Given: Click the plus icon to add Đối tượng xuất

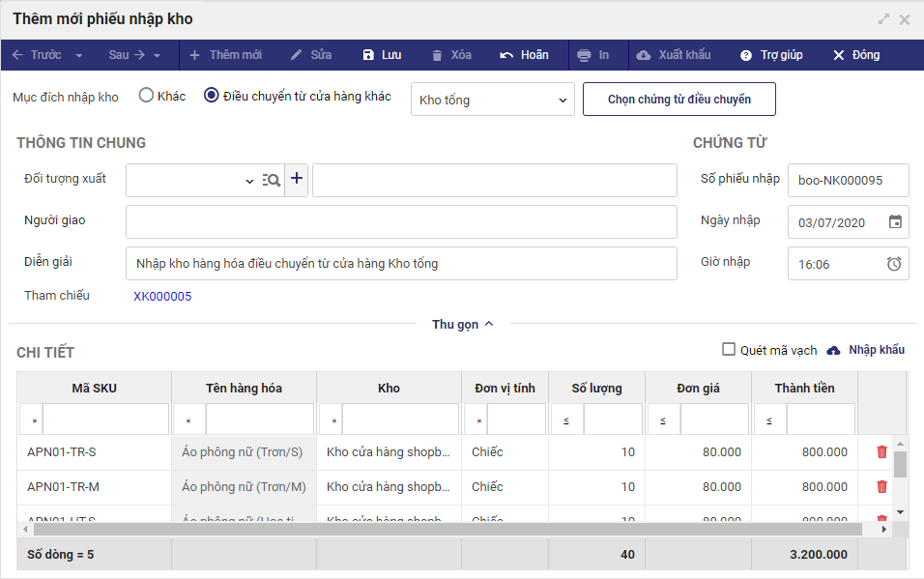Looking at the screenshot, I should click(x=297, y=180).
